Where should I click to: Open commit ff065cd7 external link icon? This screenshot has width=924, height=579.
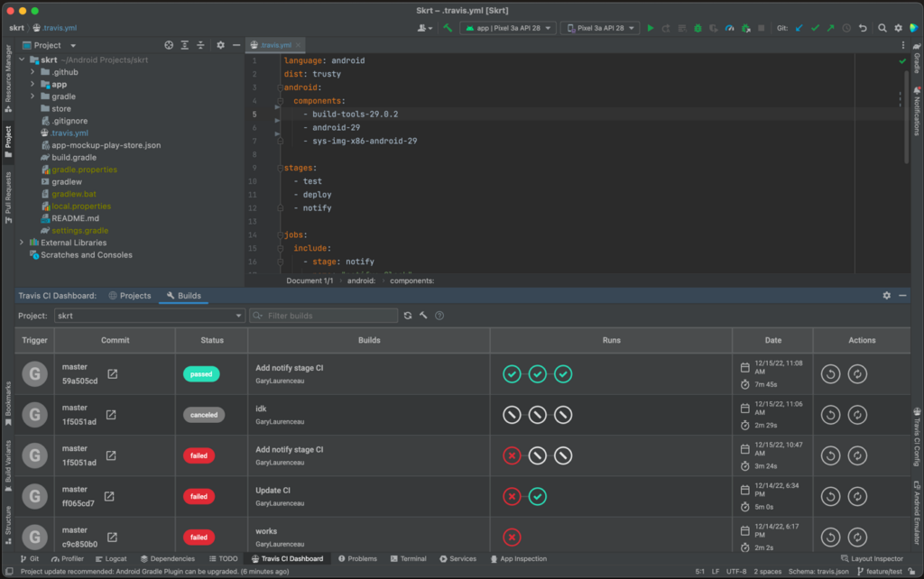click(x=109, y=497)
